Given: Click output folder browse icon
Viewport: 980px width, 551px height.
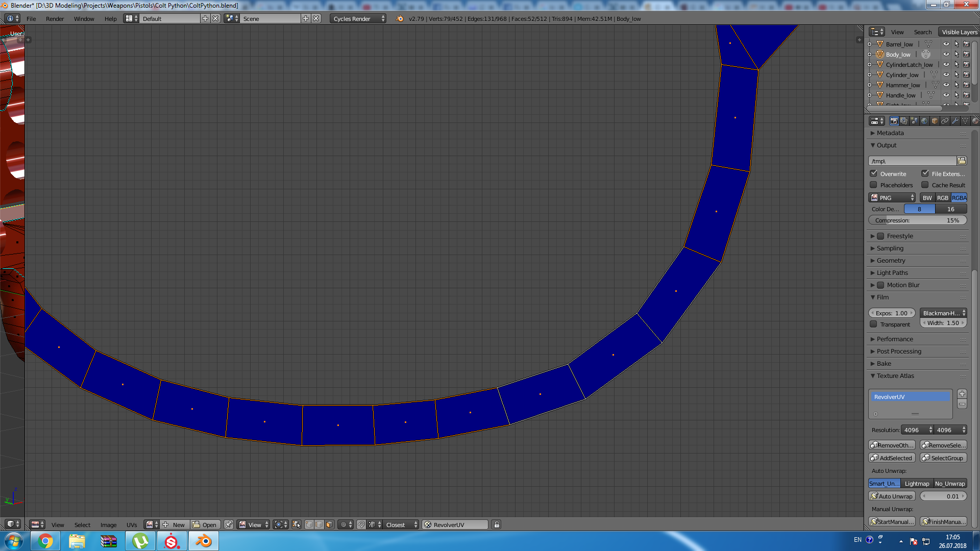Looking at the screenshot, I should (x=962, y=161).
